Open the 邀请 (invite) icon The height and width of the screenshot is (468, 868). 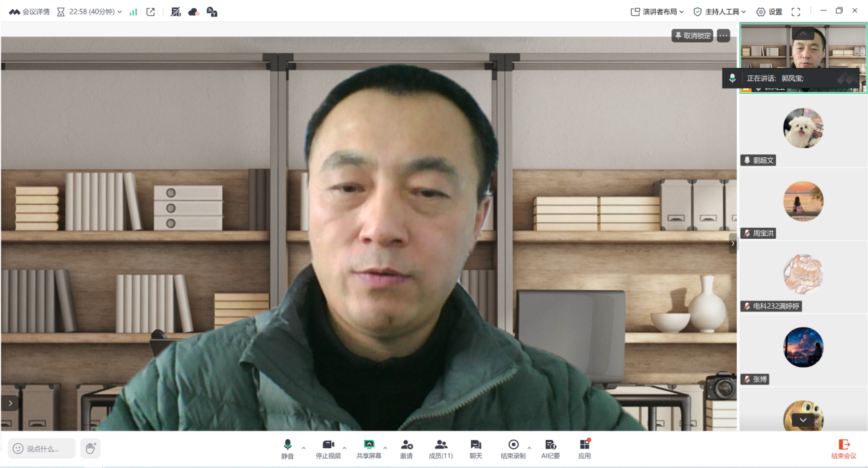(x=407, y=448)
